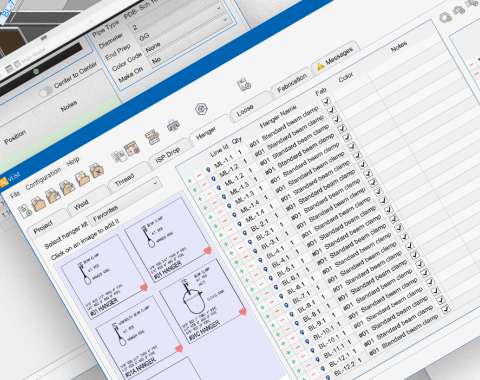Click the blue location pin for BL-3.1
Image resolution: width=480 pixels, height=380 pixels.
pos(255,251)
